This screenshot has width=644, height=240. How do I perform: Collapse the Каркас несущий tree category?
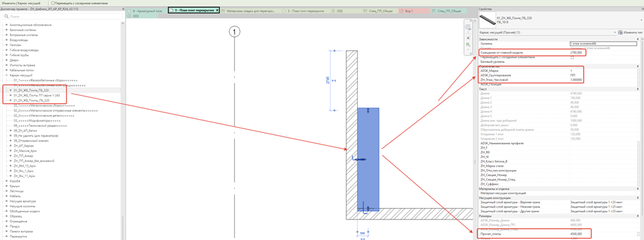[x=7, y=75]
